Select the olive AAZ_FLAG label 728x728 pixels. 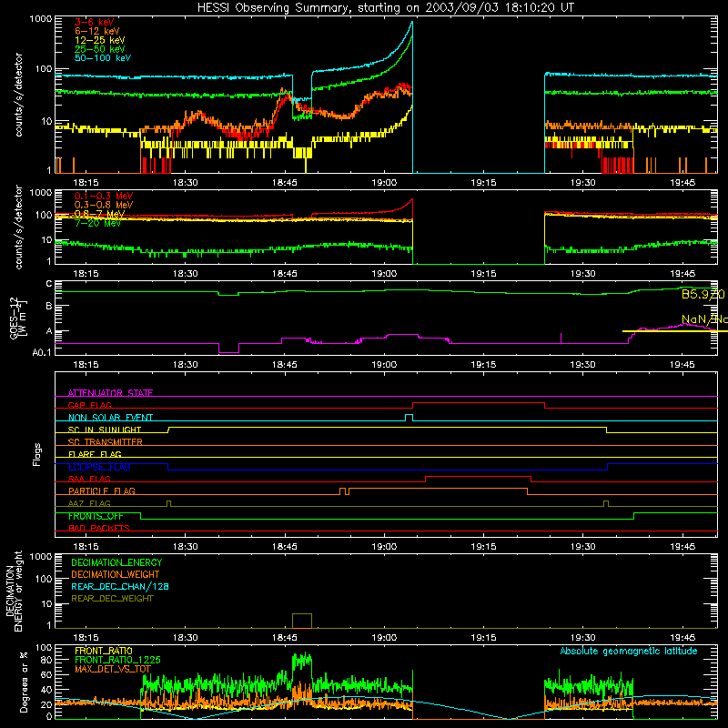[x=89, y=503]
